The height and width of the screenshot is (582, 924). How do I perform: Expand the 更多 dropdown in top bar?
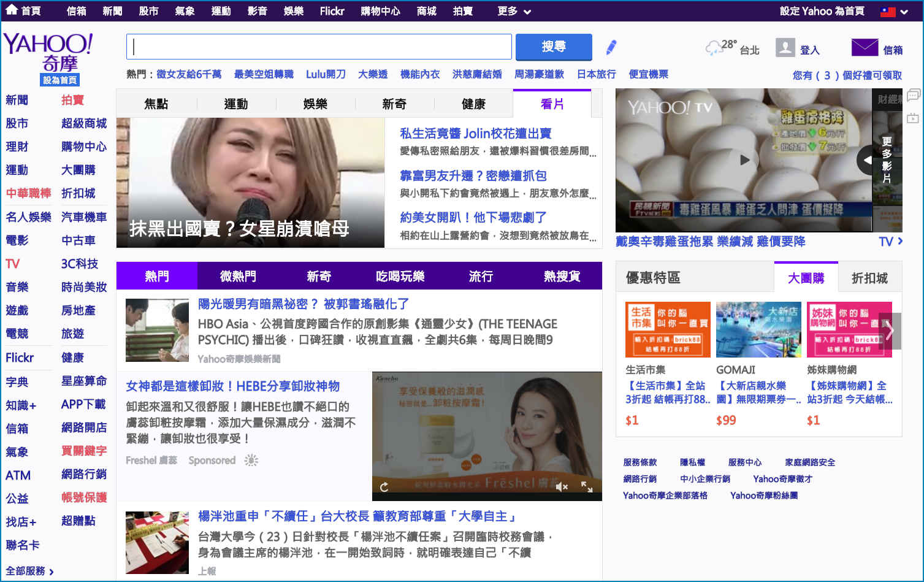tap(514, 11)
